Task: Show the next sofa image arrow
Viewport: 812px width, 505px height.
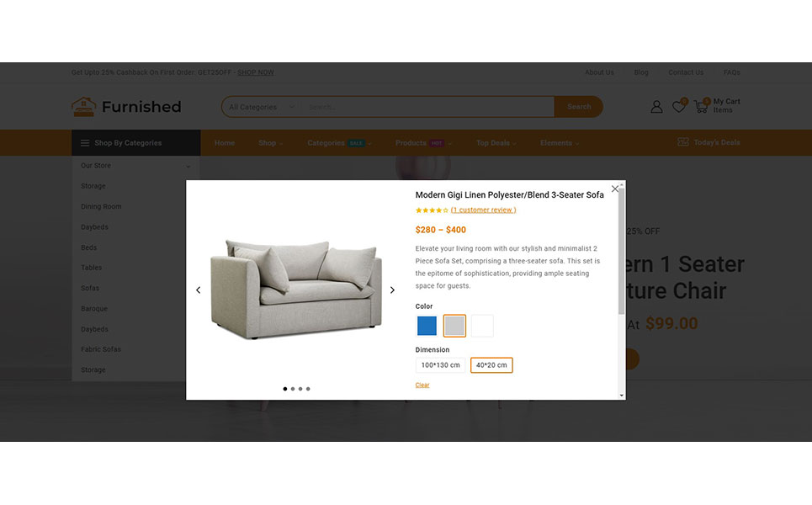Action: [x=392, y=290]
